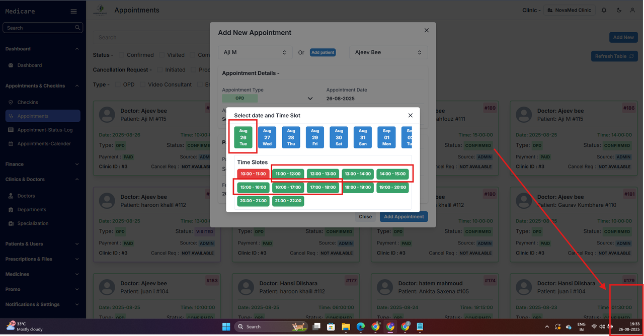
Task: Click the Add Appointment button
Action: [404, 217]
